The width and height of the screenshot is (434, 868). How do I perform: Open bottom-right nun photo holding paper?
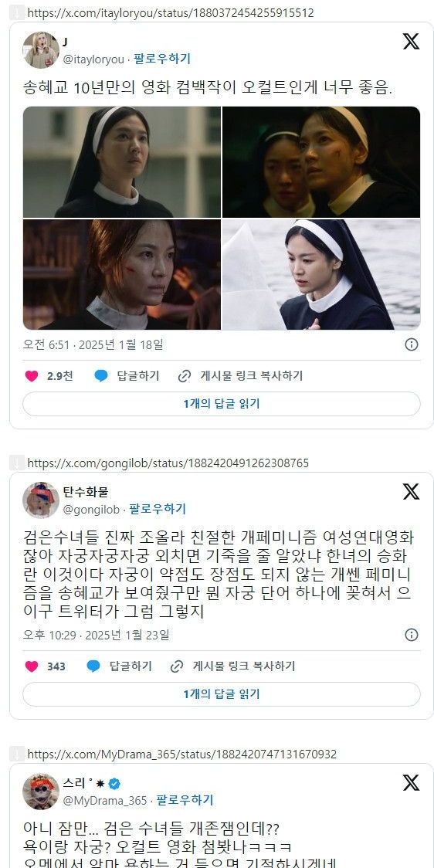321,275
